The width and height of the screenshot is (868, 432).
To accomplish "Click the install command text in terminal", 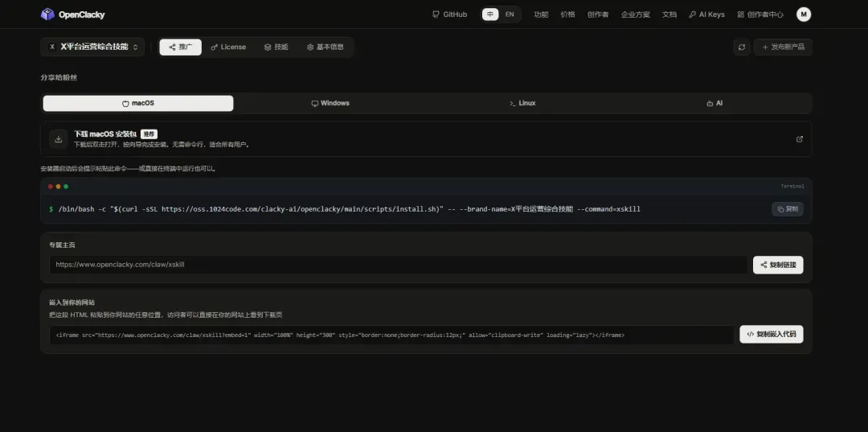I will click(349, 209).
